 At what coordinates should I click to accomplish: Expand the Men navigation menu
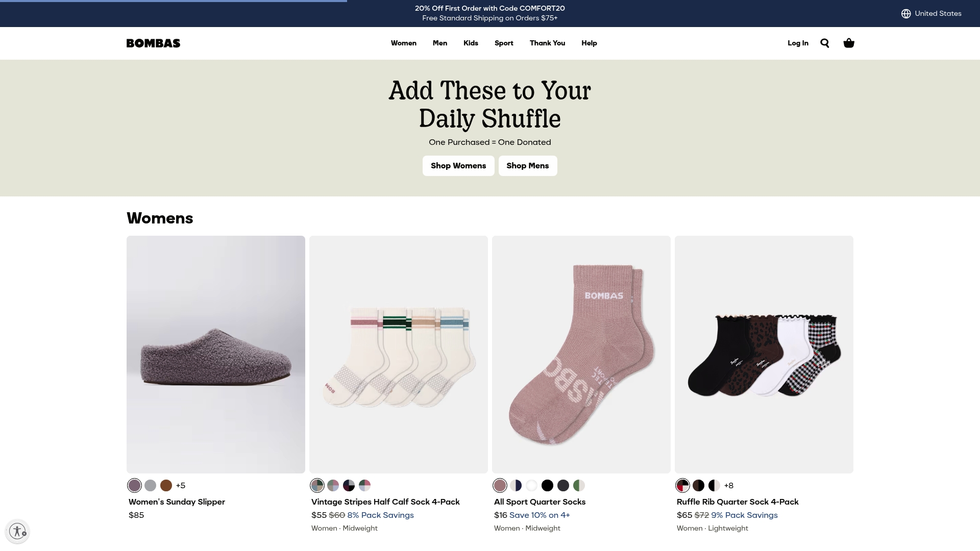pos(440,43)
